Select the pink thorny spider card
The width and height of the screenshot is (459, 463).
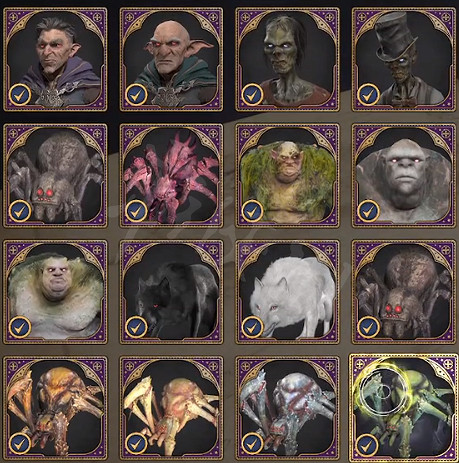tap(171, 176)
